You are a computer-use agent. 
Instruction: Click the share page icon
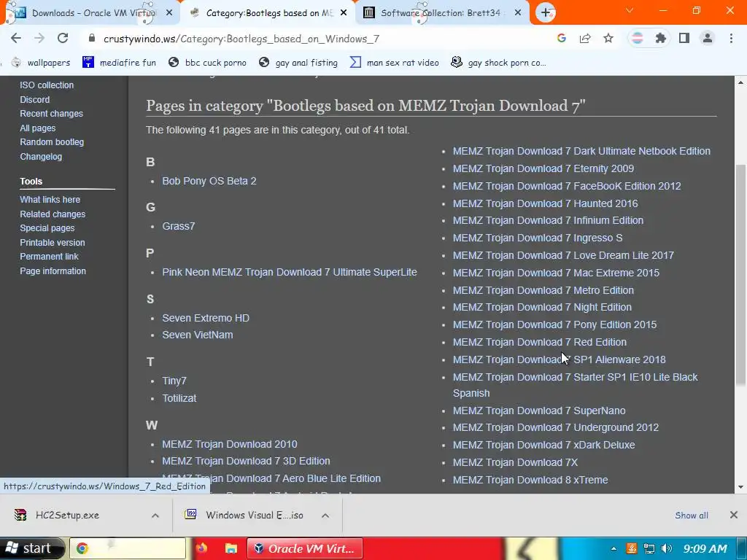(x=585, y=38)
